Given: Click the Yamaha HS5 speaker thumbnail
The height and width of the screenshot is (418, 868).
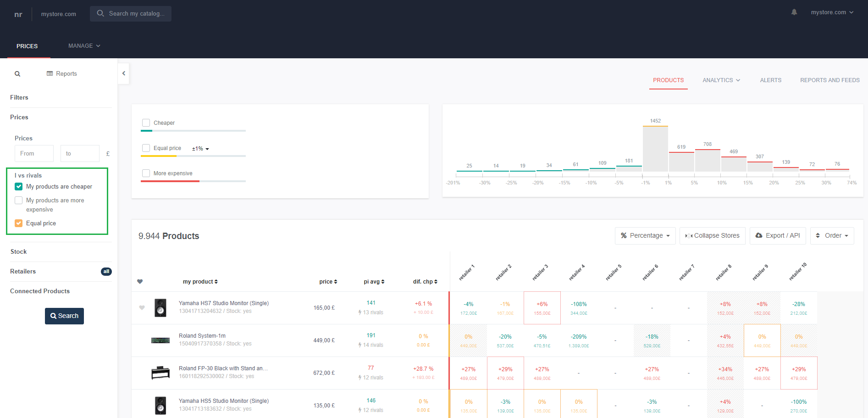Looking at the screenshot, I should click(160, 406).
